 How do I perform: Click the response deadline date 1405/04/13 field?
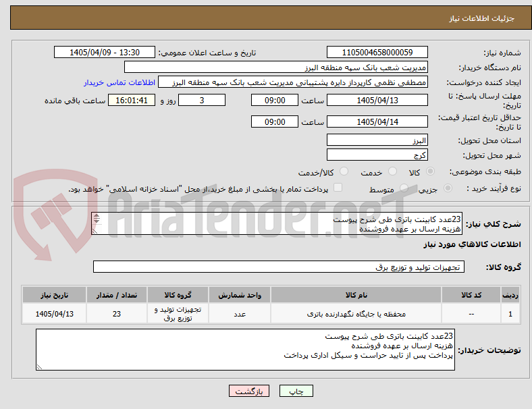[x=377, y=100]
